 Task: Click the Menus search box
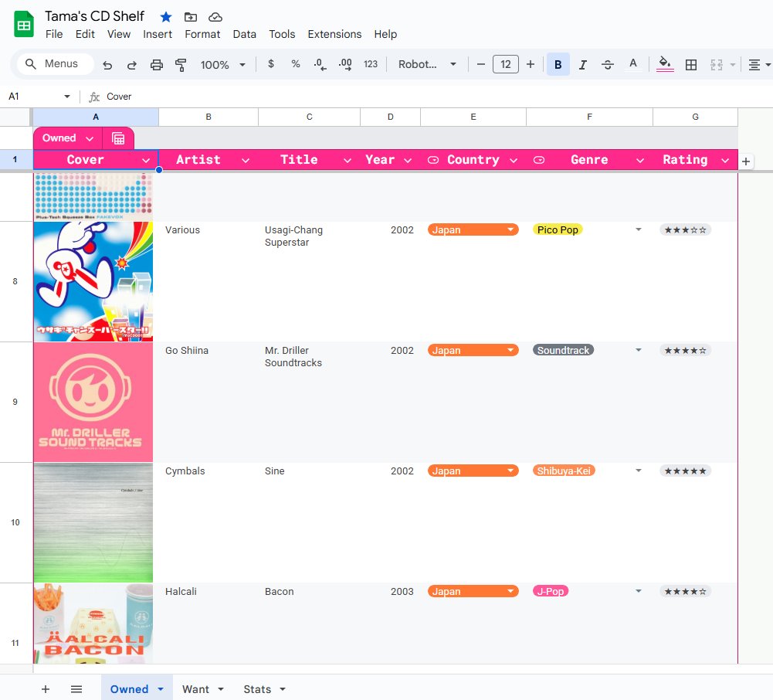[56, 64]
